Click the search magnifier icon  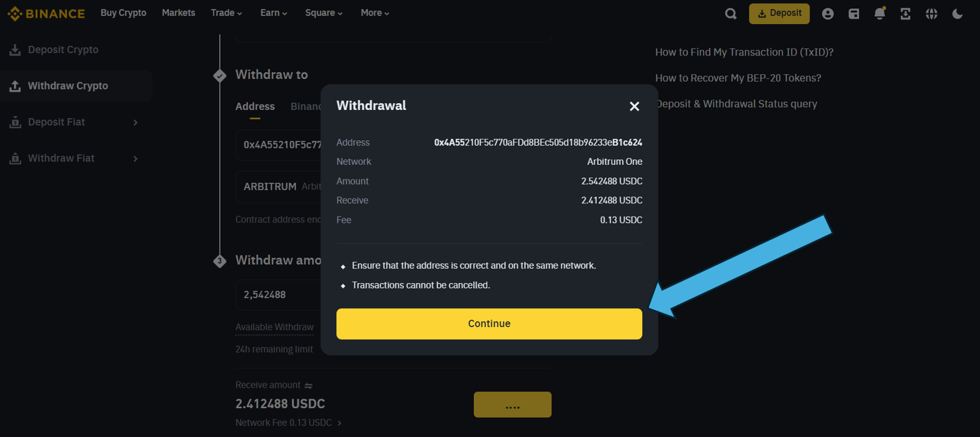731,14
